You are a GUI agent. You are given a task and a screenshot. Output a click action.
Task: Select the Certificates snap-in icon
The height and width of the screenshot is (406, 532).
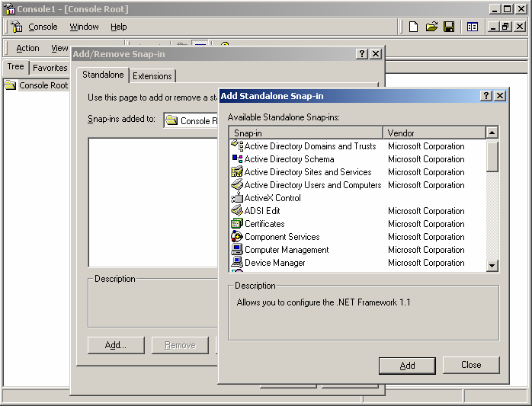coord(237,223)
